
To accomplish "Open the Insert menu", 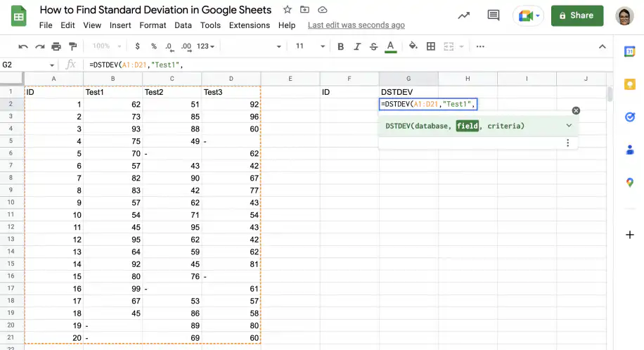I will (120, 25).
